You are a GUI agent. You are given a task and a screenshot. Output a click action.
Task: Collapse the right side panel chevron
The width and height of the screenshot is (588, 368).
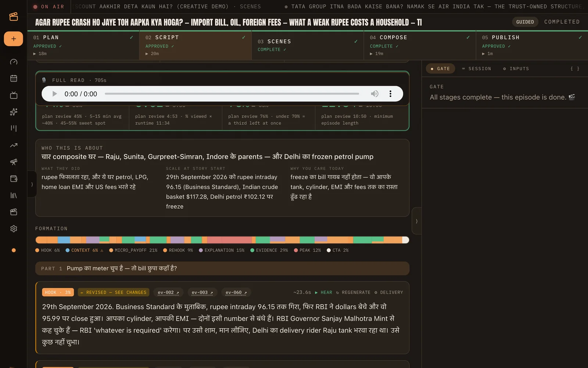point(416,221)
